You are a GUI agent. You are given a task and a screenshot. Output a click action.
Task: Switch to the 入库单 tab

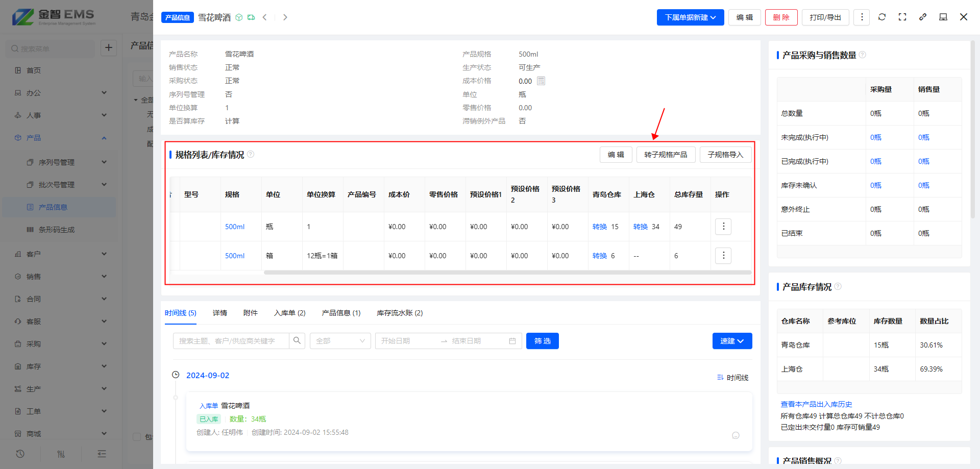[289, 313]
